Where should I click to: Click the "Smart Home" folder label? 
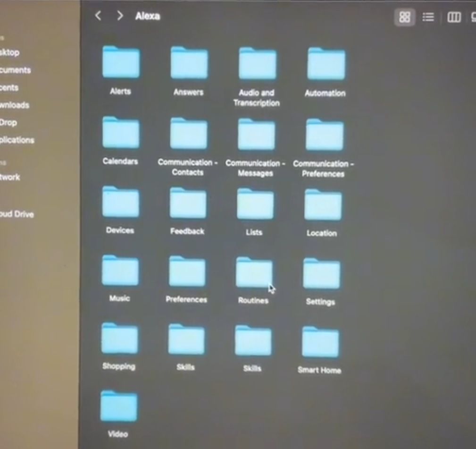tap(319, 370)
